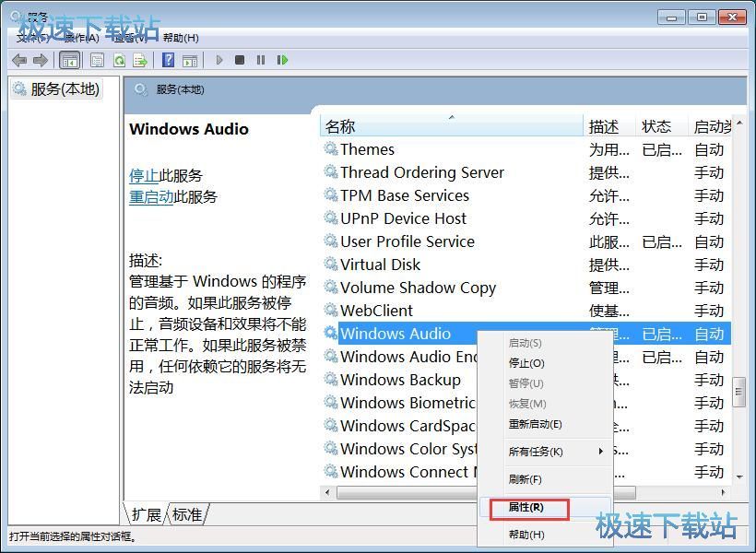756x553 pixels.
Task: Open the blue Help question-mark icon
Action: pyautogui.click(x=169, y=60)
